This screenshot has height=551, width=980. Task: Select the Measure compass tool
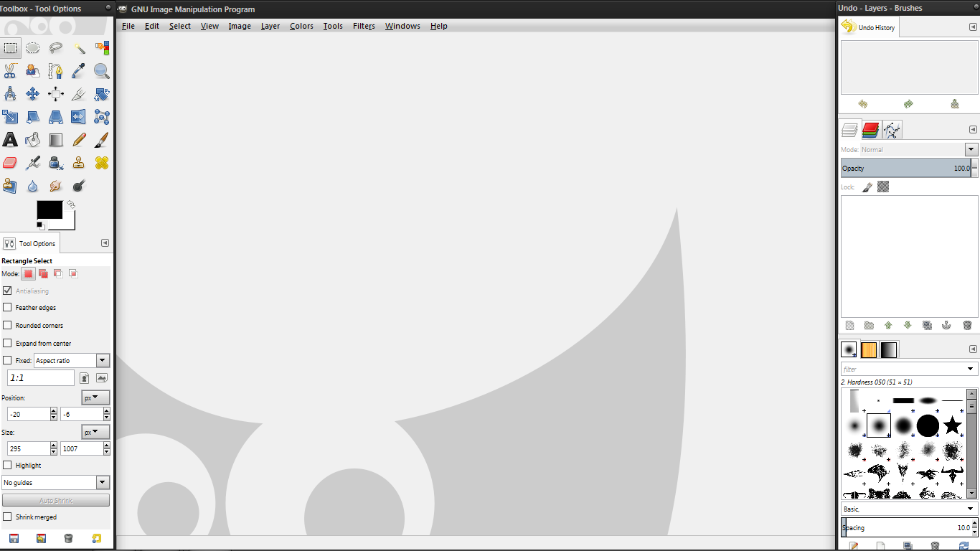click(10, 94)
